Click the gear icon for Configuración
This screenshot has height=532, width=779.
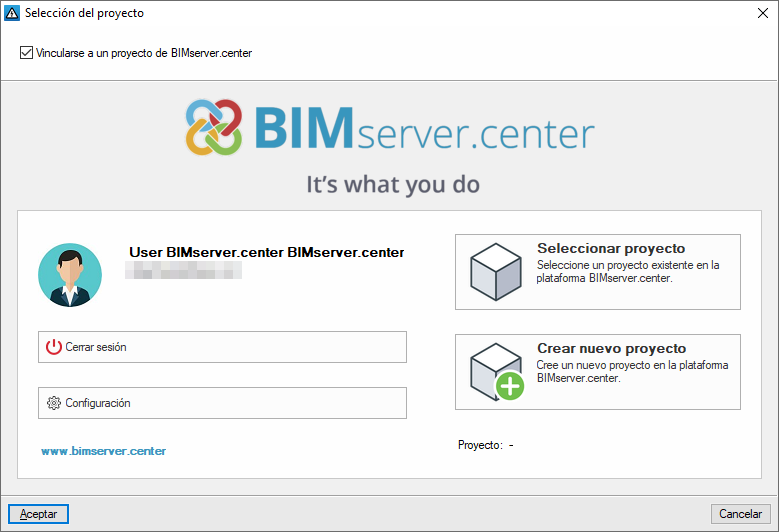point(54,403)
